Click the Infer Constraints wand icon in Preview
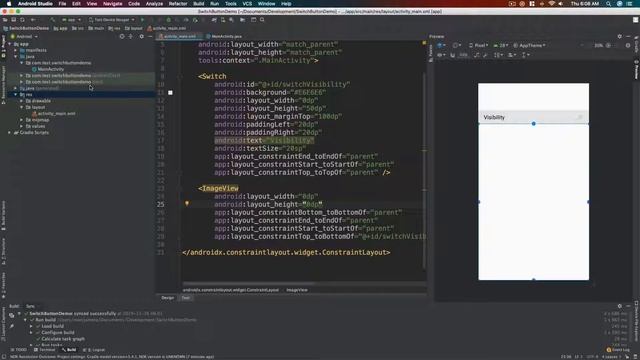This screenshot has width=640, height=360. pos(485,55)
